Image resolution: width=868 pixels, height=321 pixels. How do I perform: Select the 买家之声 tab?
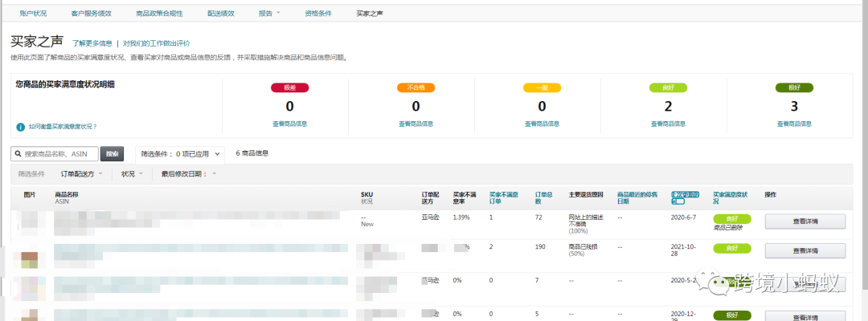pos(369,14)
